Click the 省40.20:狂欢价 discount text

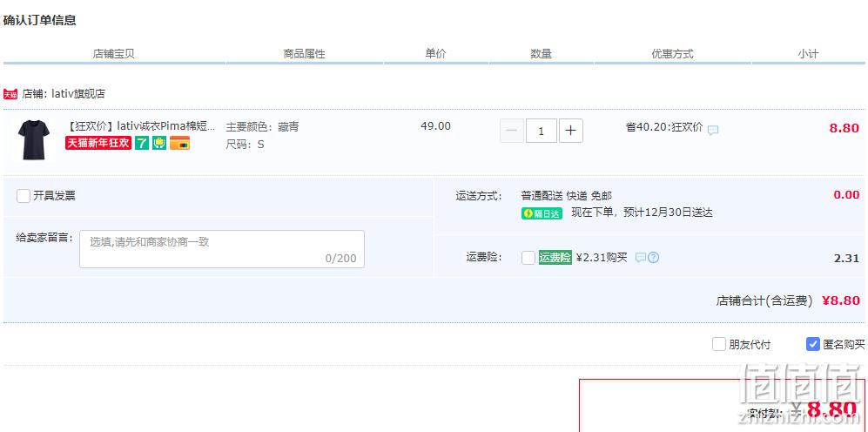click(x=664, y=127)
